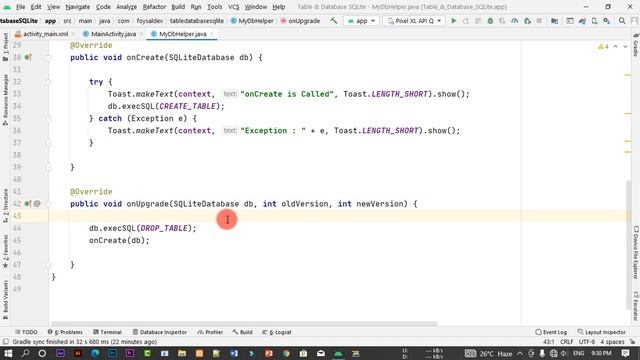Click the MyDbHelper breadcrumb in navigation bar
The width and height of the screenshot is (640, 360).
pos(252,21)
